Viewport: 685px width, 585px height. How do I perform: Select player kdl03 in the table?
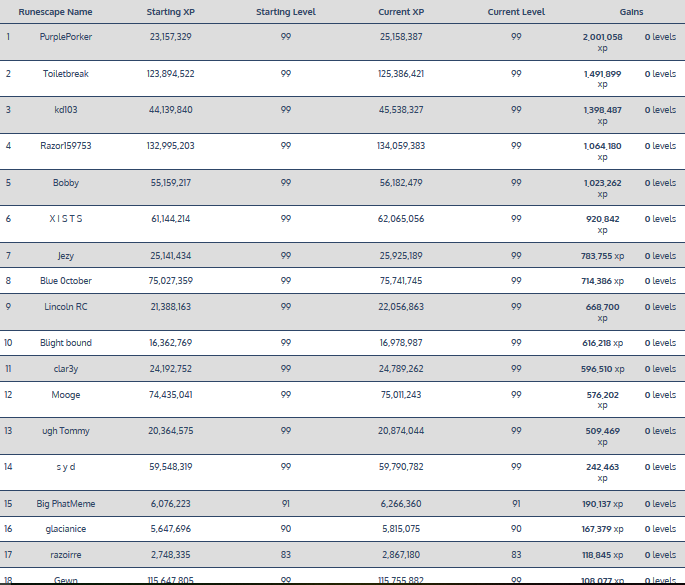click(x=66, y=110)
